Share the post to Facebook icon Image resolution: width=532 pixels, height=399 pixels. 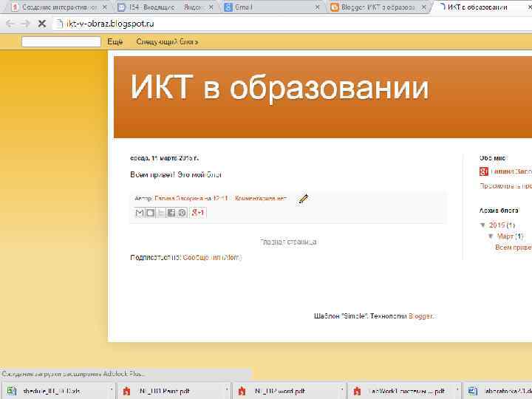[x=171, y=213]
